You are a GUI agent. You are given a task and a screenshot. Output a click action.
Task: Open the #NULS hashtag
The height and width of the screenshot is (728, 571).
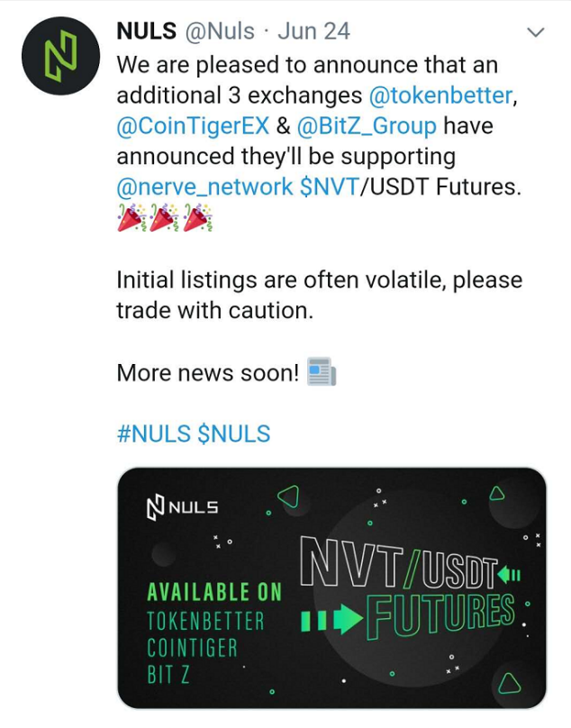pyautogui.click(x=154, y=433)
